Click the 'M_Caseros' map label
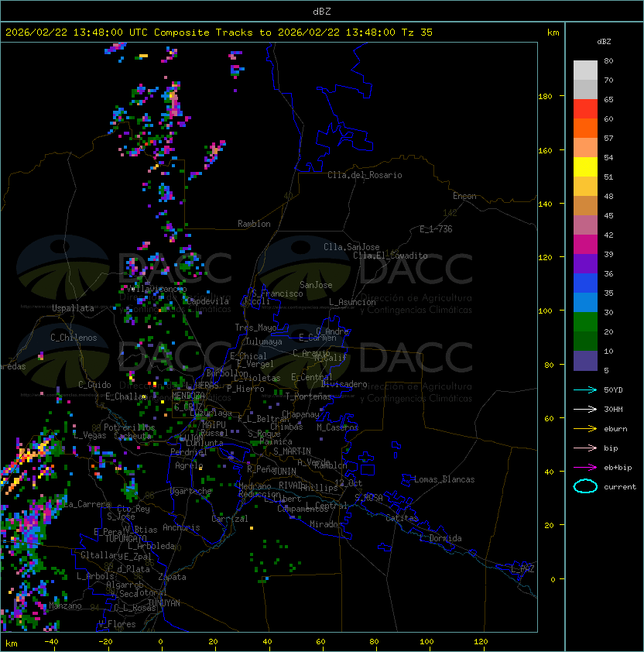The image size is (644, 652). click(x=337, y=427)
